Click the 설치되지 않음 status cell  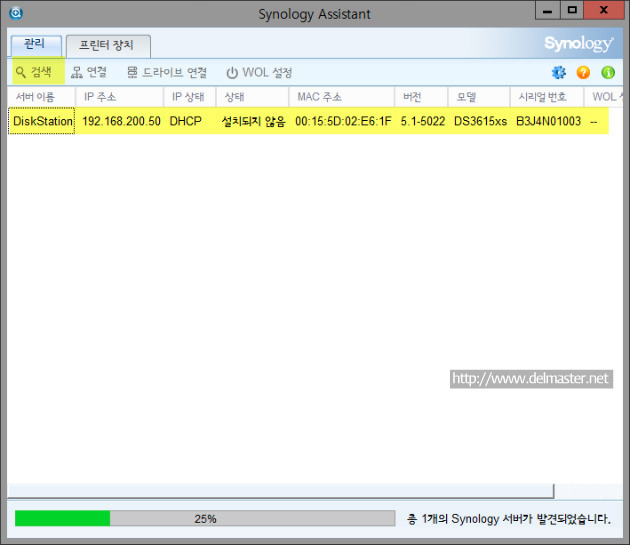254,121
